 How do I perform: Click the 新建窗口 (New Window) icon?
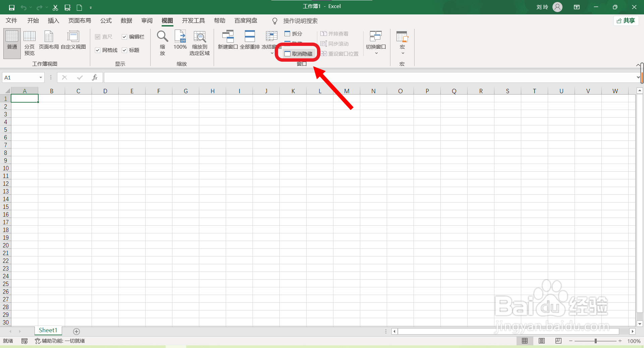(x=228, y=40)
